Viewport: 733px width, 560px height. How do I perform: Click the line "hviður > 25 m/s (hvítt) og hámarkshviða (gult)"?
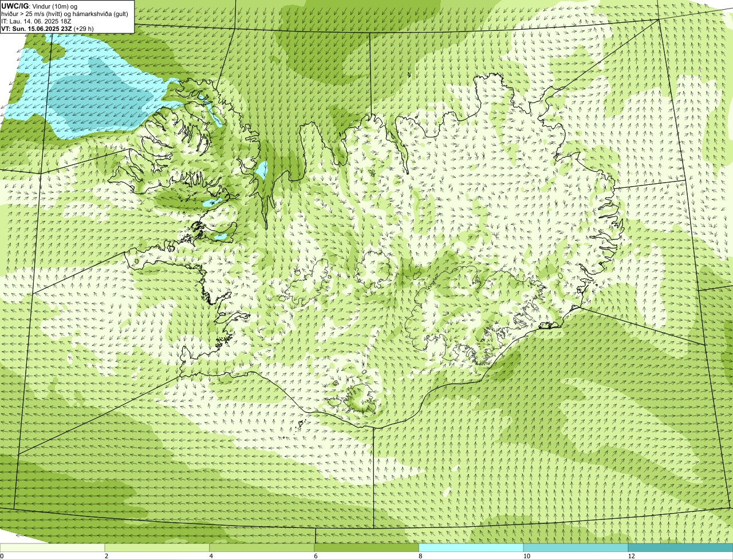click(65, 13)
